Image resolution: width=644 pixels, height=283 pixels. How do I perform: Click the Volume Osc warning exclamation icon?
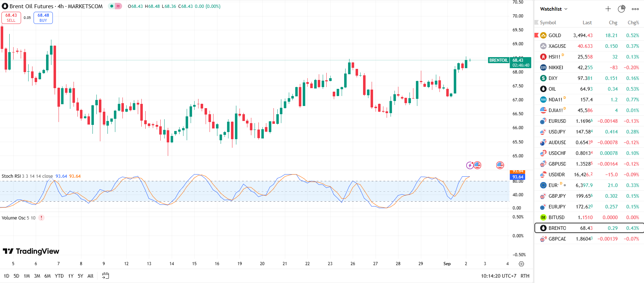pos(41,218)
